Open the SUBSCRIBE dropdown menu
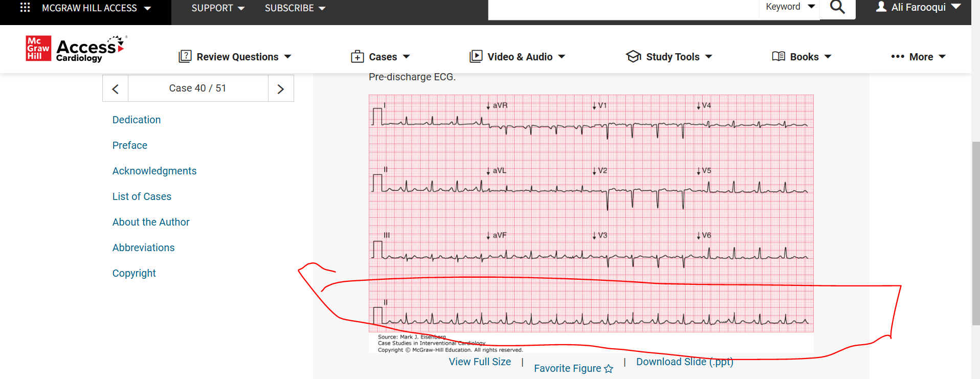This screenshot has height=379, width=980. click(295, 8)
